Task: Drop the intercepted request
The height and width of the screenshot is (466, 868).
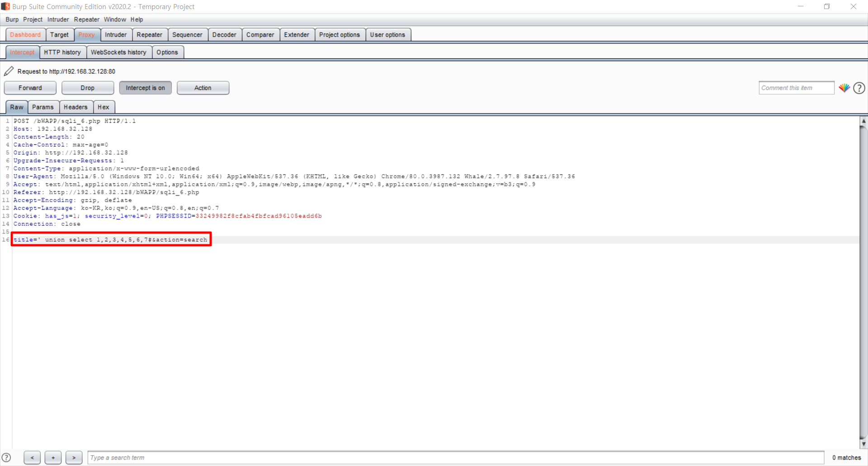Action: point(87,88)
